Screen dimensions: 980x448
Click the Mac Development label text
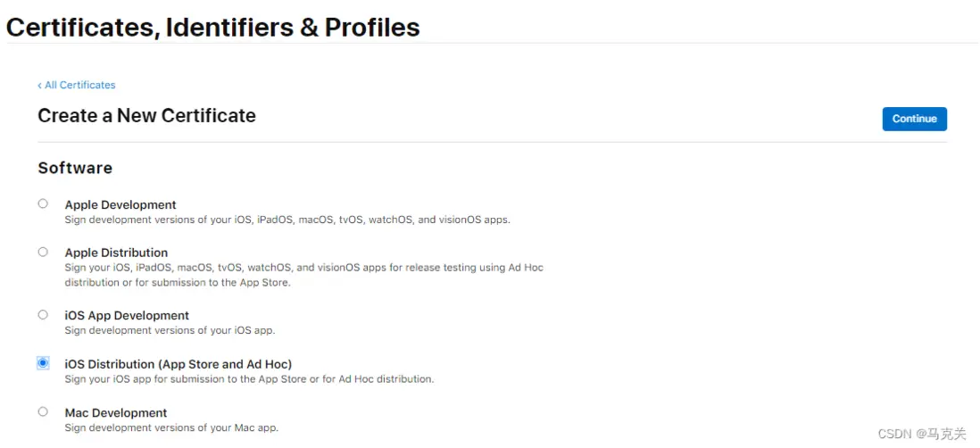116,413
